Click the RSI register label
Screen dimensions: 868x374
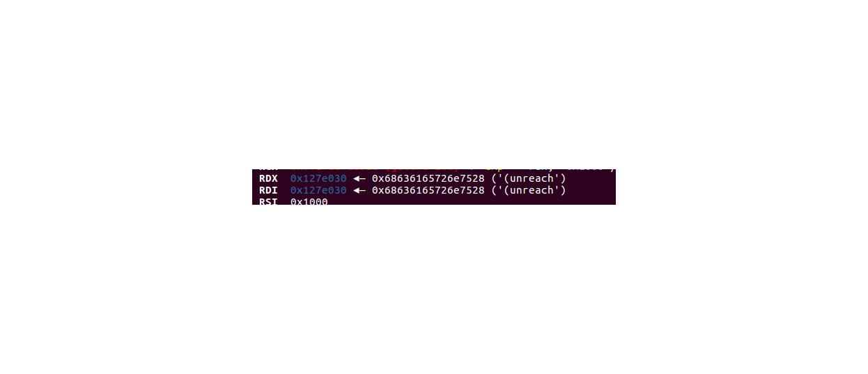(268, 201)
